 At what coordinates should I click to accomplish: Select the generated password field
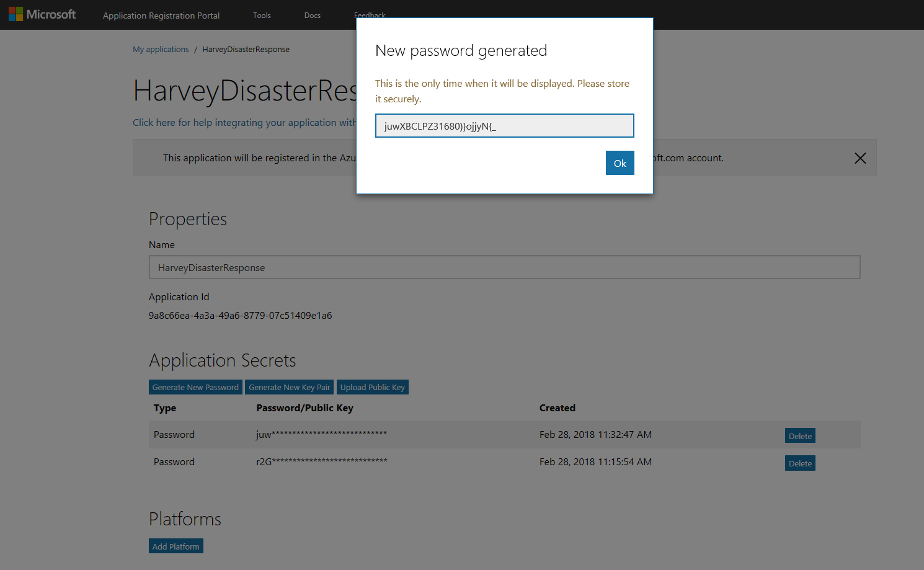pos(504,126)
